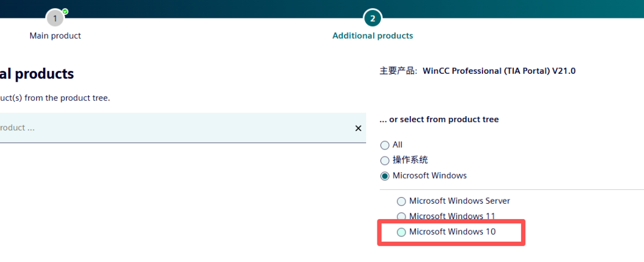The width and height of the screenshot is (644, 262).
Task: Choose the 操作系统 radio option
Action: click(385, 160)
